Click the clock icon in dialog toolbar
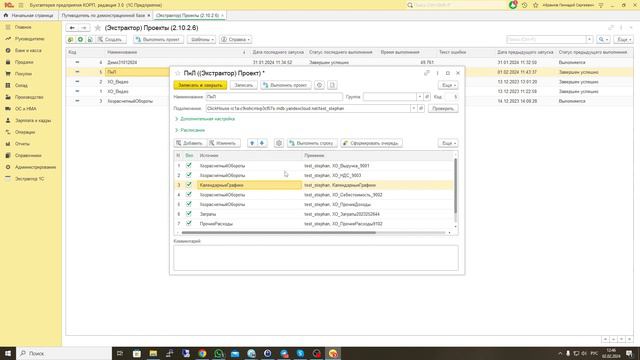The height and width of the screenshot is (360, 640). [x=320, y=85]
